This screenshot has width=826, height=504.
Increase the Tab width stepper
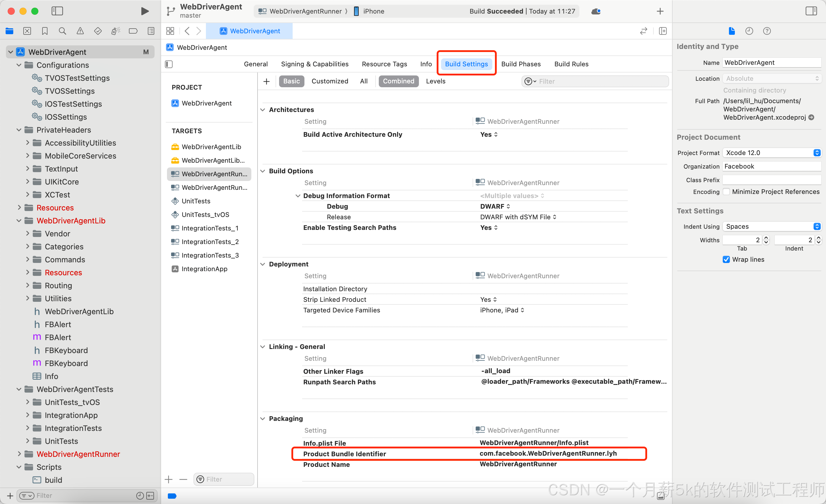(766, 238)
